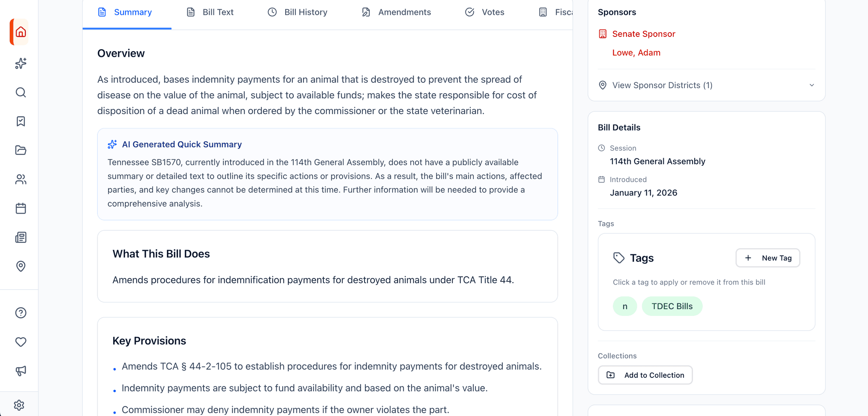This screenshot has width=868, height=416.
Task: Open the map pin districts icon
Action: click(20, 266)
